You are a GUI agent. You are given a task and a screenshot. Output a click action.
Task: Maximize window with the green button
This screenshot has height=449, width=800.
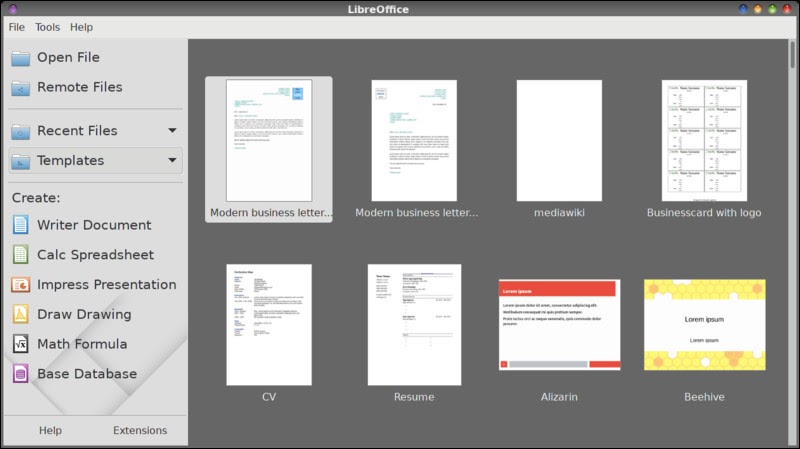coord(772,9)
